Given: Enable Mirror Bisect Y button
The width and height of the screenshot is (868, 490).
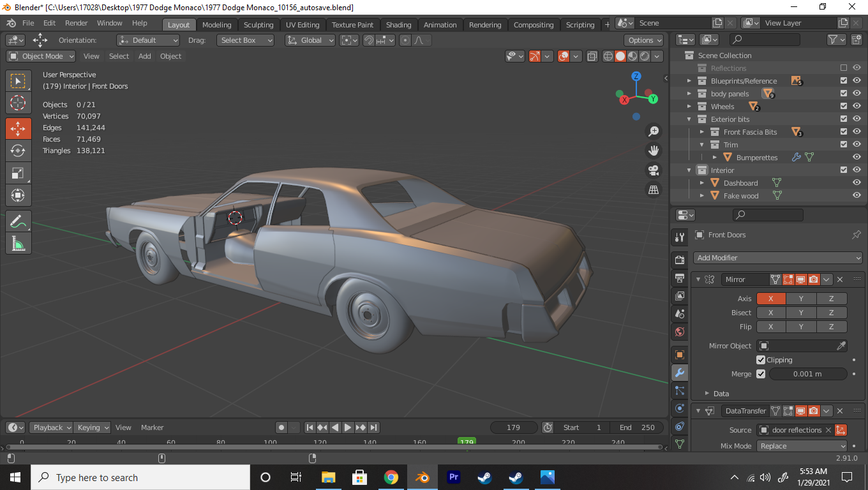Looking at the screenshot, I should (801, 313).
